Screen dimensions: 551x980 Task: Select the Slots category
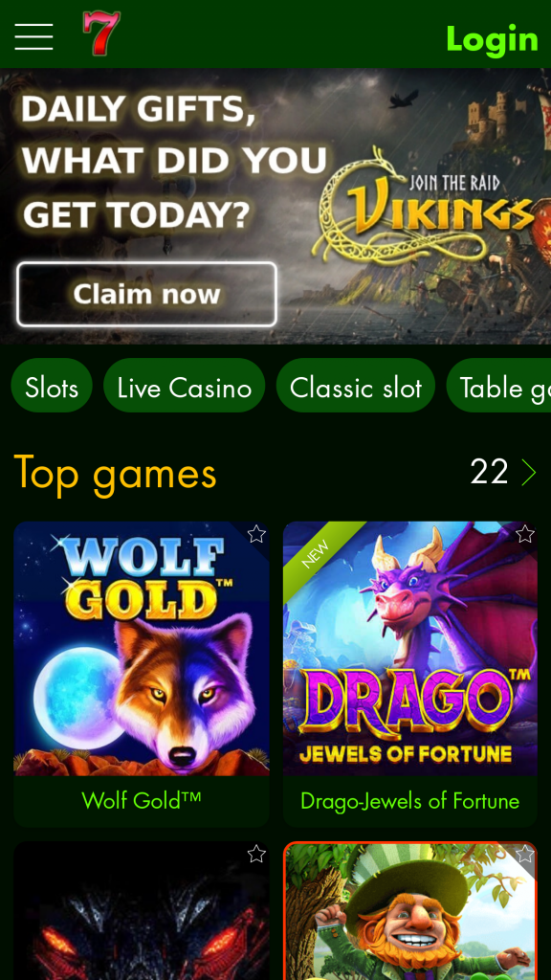(x=52, y=386)
